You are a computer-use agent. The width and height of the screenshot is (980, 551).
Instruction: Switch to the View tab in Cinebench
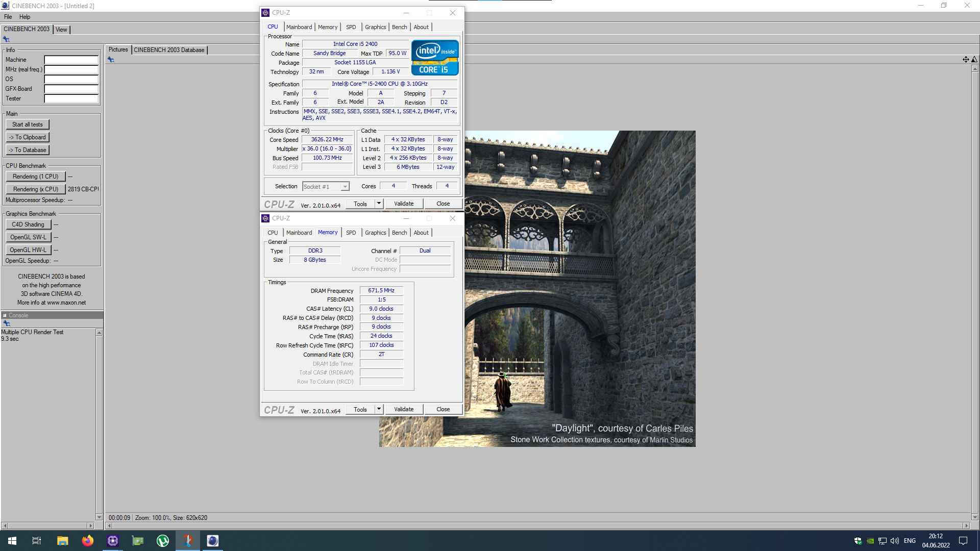coord(61,30)
